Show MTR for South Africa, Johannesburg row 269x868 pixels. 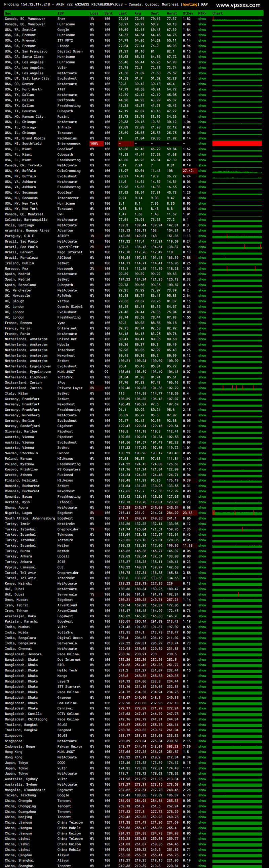[x=202, y=518]
